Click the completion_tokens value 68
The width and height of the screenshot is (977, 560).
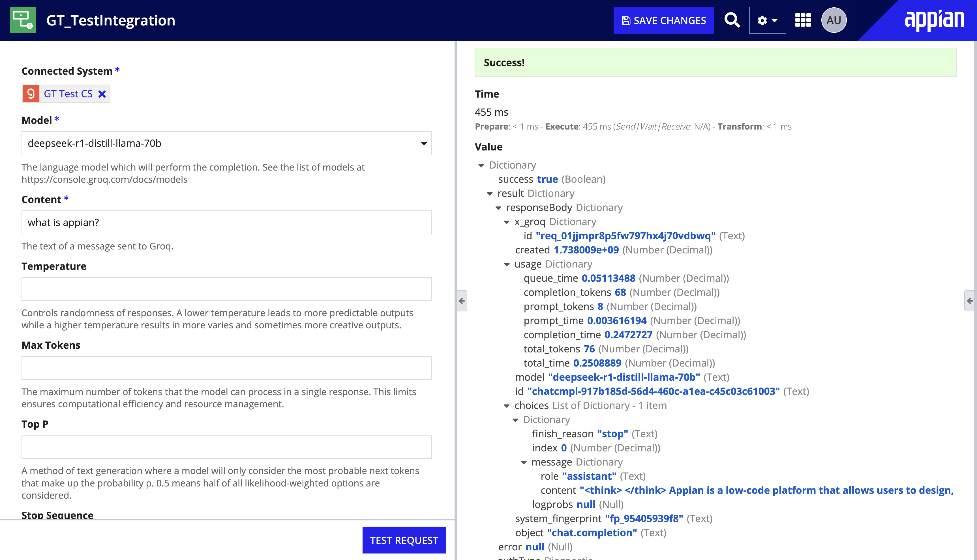click(620, 292)
